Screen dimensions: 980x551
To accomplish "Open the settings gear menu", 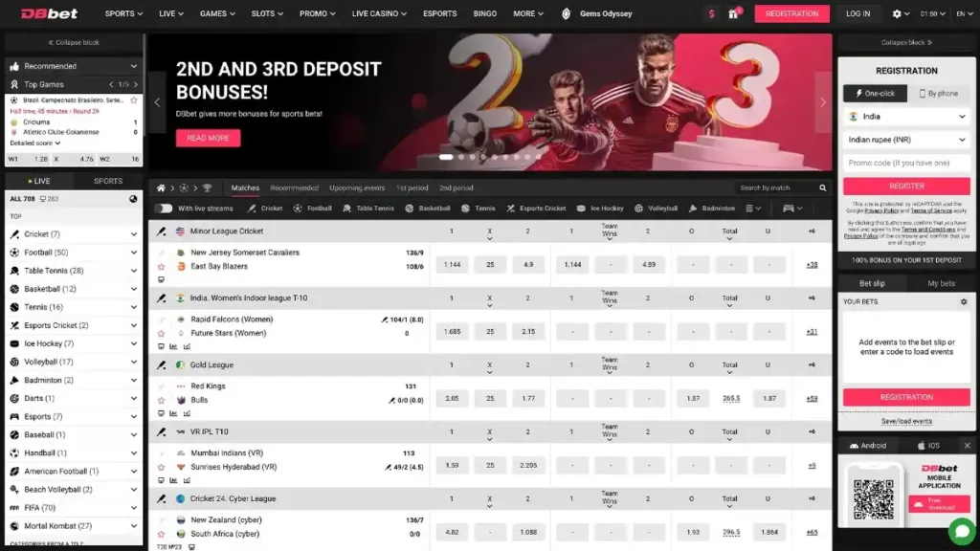I will [x=898, y=13].
